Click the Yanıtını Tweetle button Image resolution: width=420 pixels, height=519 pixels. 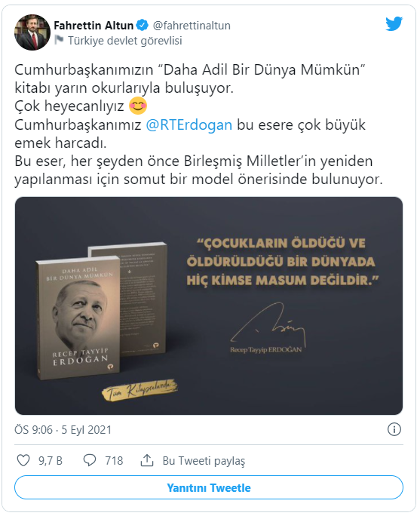tap(209, 487)
